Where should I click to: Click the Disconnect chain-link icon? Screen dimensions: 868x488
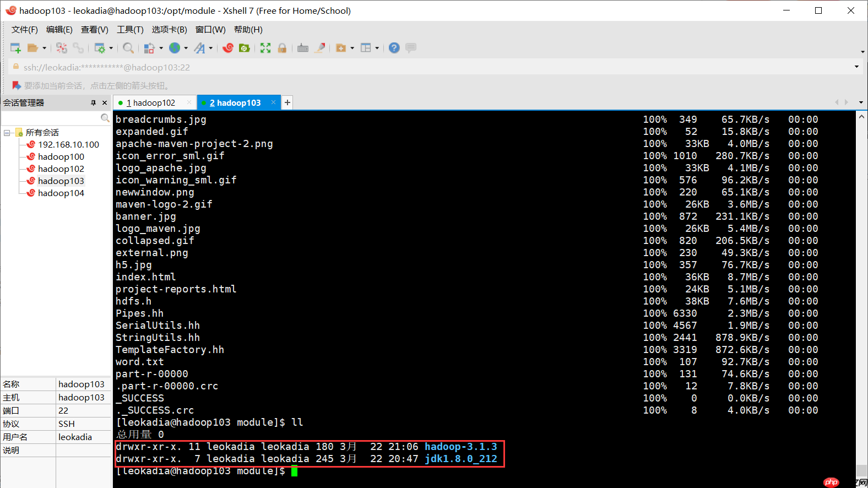tap(78, 48)
